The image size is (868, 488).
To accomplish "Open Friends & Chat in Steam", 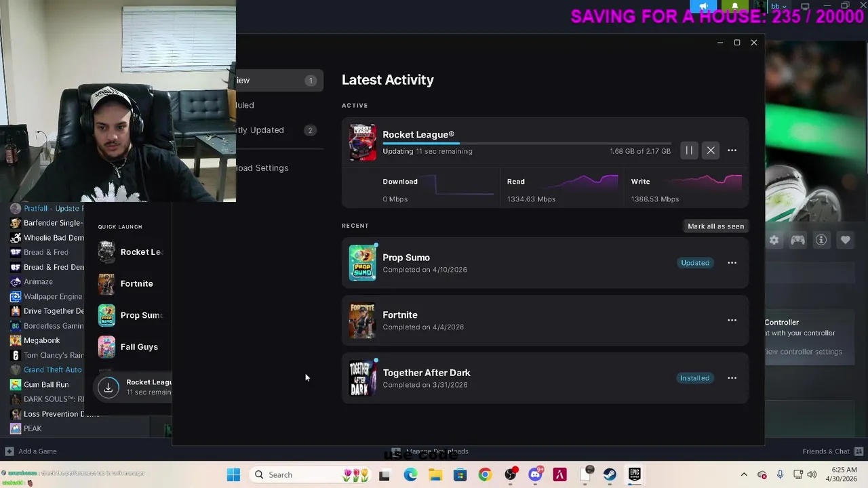I will tap(831, 451).
